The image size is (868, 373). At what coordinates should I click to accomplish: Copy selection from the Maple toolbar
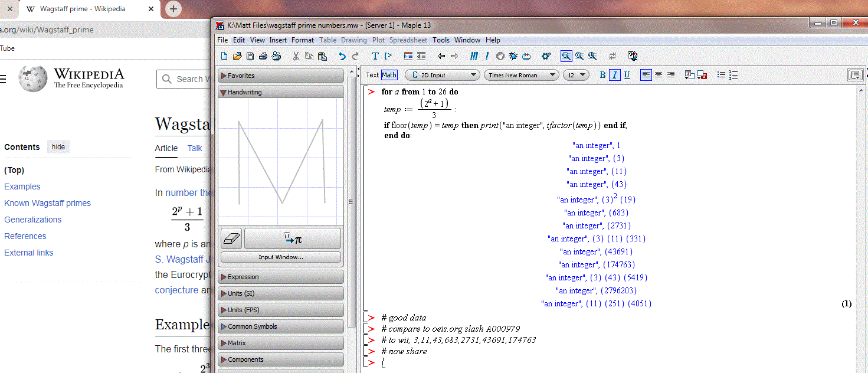(309, 56)
